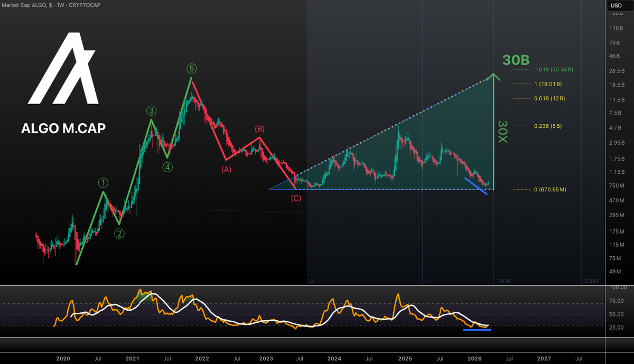Click 2026 on the date axis
The width and height of the screenshot is (634, 364).
(474, 359)
